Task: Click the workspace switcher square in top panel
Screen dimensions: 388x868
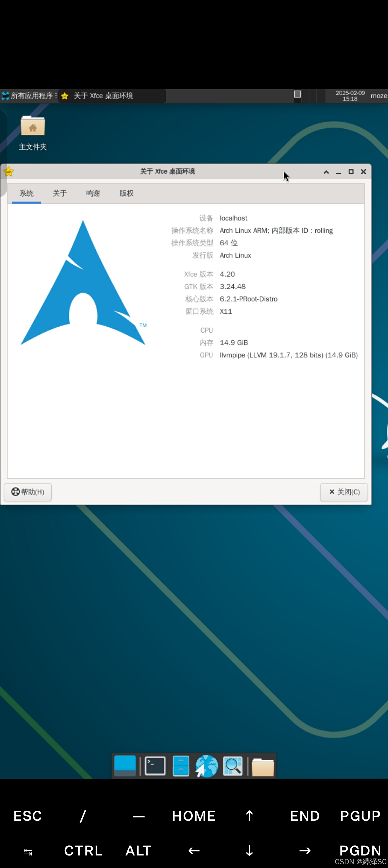Action: [297, 94]
